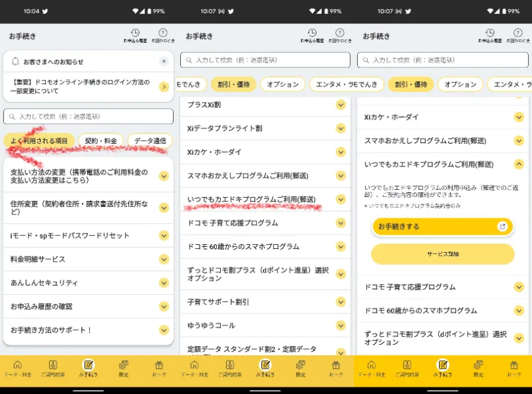The width and height of the screenshot is (532, 394).
Task: Expand お申込み履歴の確認 row
Action: point(88,306)
